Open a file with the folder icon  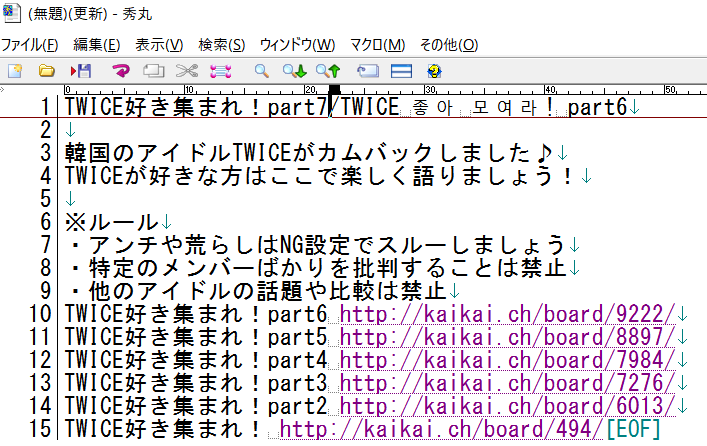tap(46, 71)
